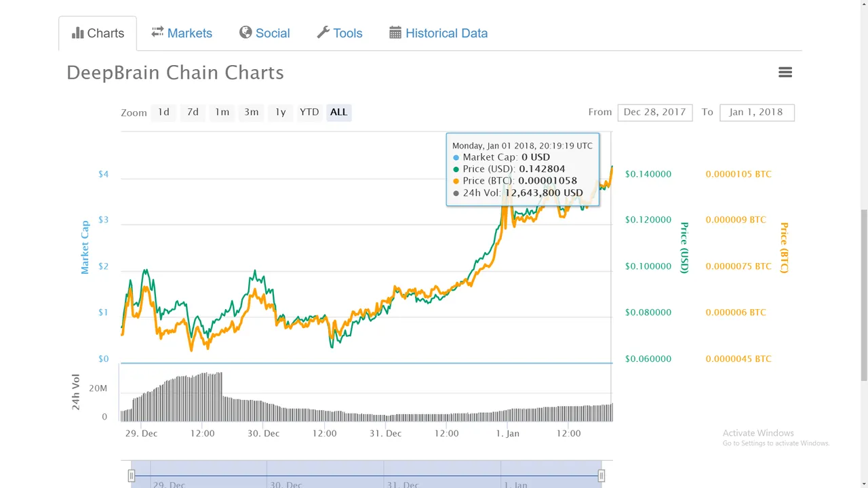Image resolution: width=868 pixels, height=488 pixels.
Task: Click the 1. Jan x-axis label
Action: tap(507, 433)
